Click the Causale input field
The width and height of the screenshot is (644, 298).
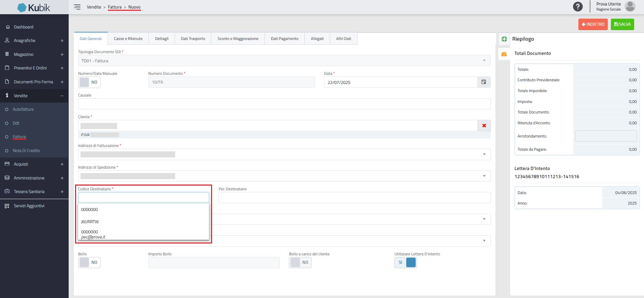point(284,104)
